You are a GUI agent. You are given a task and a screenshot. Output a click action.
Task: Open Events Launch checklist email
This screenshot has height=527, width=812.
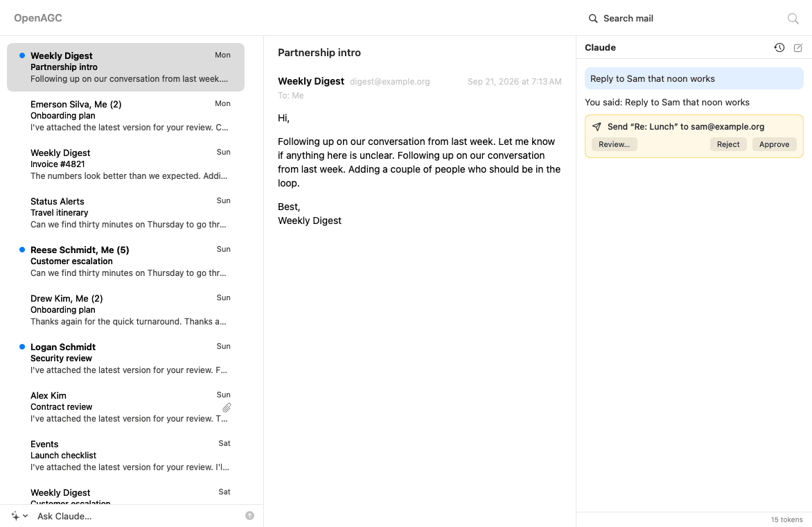click(x=126, y=456)
